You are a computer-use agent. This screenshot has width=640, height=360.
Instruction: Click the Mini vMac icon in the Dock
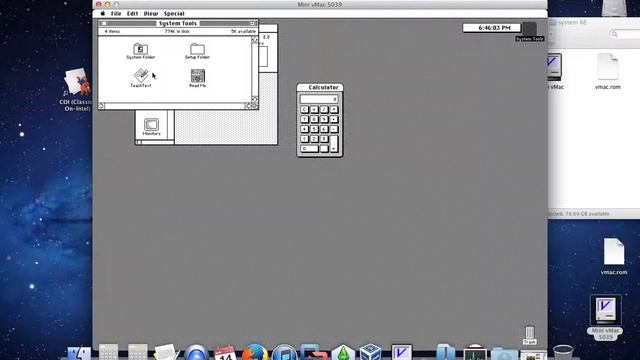(x=402, y=352)
